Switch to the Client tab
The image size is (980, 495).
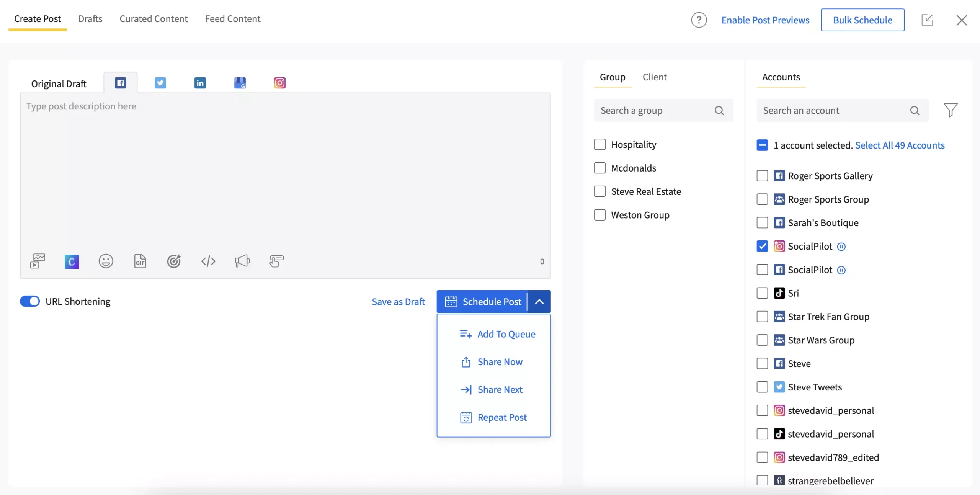click(654, 77)
